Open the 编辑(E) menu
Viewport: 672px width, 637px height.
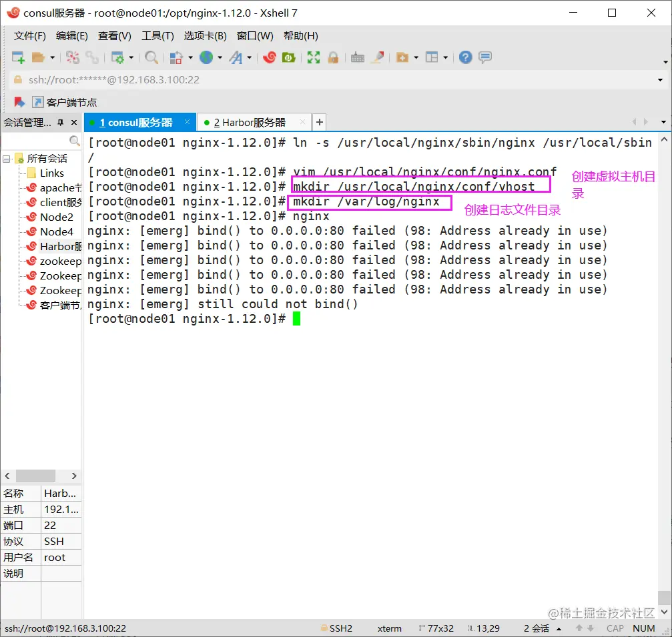coord(71,36)
